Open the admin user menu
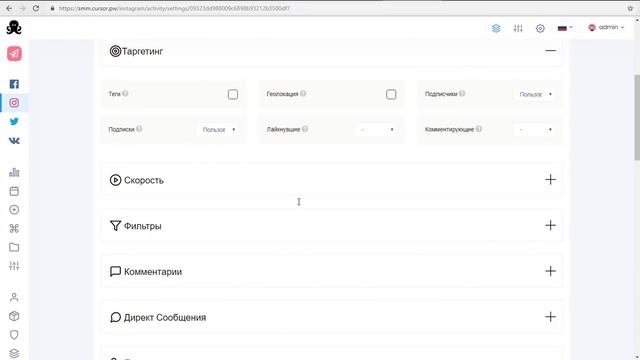Viewport: 640px width, 360px height. pyautogui.click(x=606, y=27)
